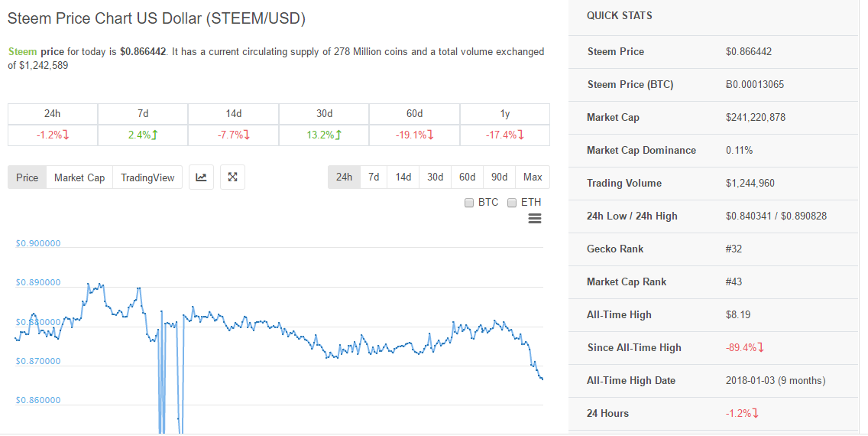Click the line chart icon button
868x436 pixels.
pyautogui.click(x=201, y=177)
